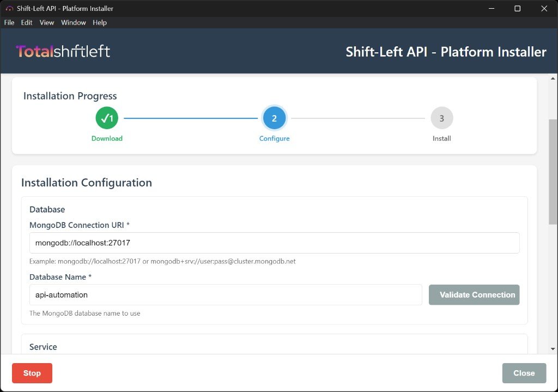
Task: Click the Download step label
Action: 106,138
